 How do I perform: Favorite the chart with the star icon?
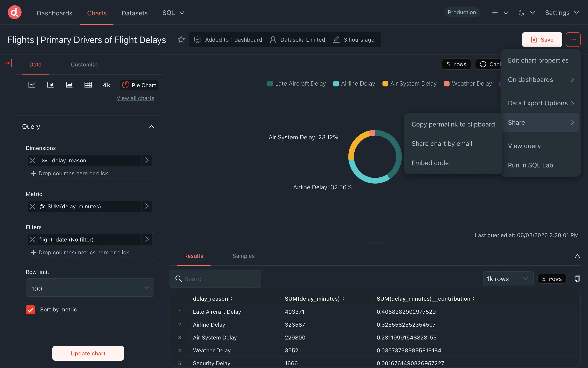(x=181, y=39)
